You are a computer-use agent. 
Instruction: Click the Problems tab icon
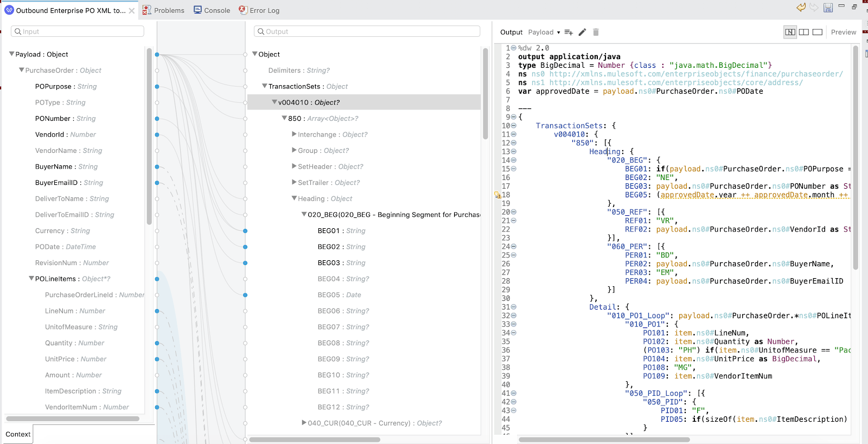146,10
